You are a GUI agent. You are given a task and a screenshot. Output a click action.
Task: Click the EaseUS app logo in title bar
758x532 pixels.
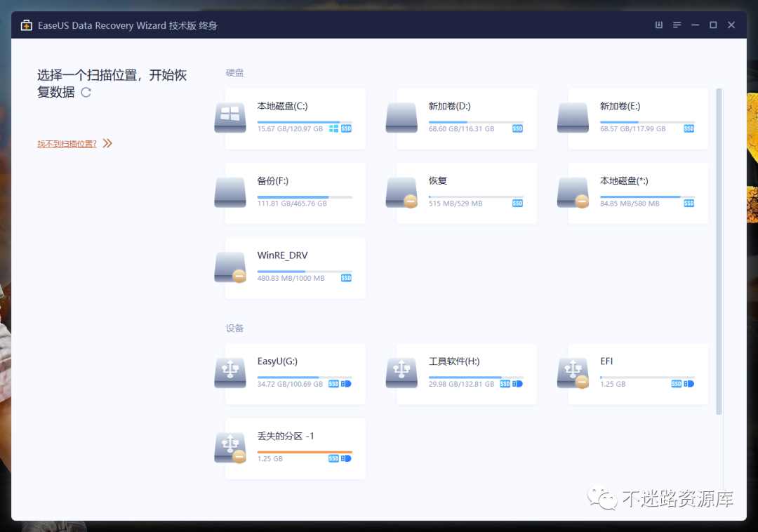point(27,25)
